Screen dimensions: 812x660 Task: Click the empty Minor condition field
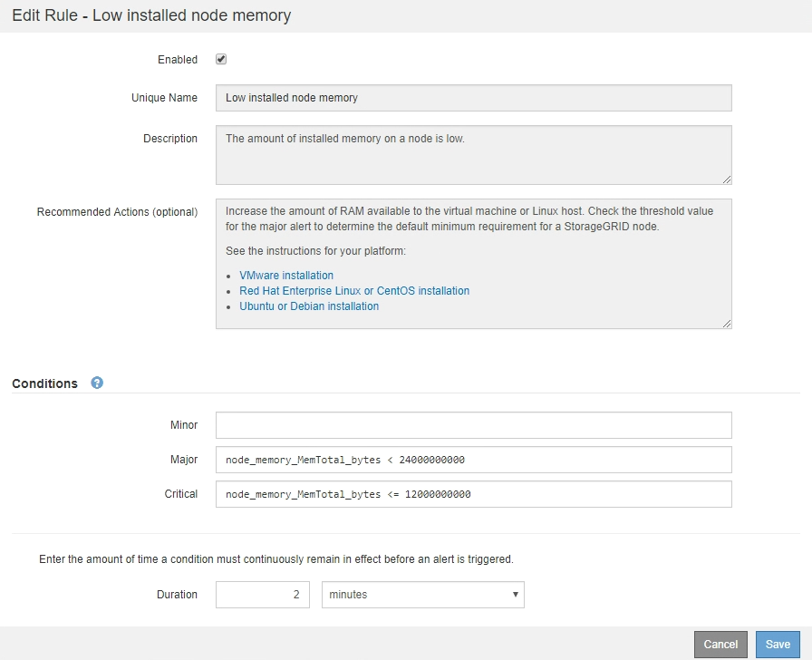(473, 425)
